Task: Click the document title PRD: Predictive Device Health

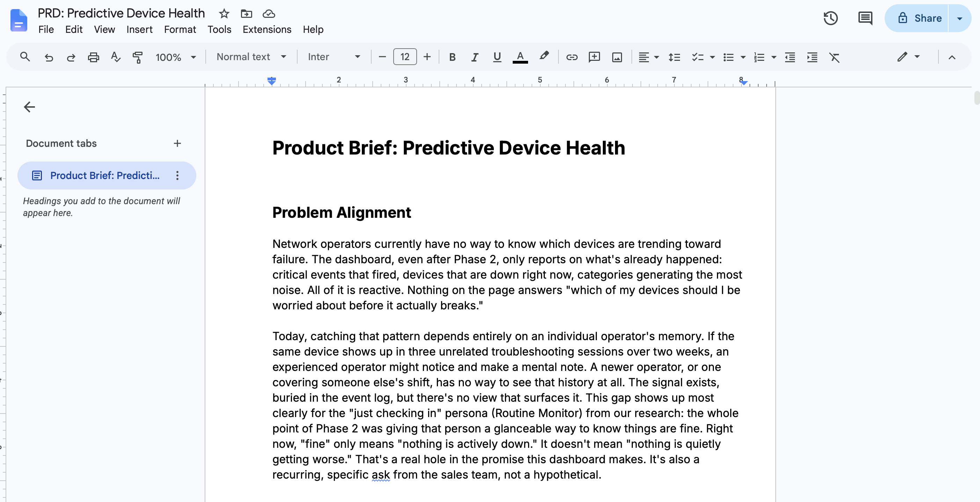Action: pyautogui.click(x=121, y=13)
